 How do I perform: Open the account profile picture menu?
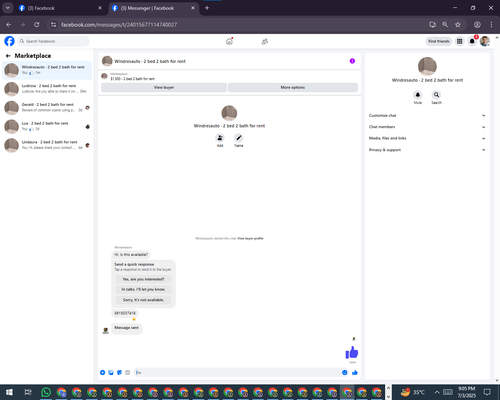pyautogui.click(x=485, y=41)
